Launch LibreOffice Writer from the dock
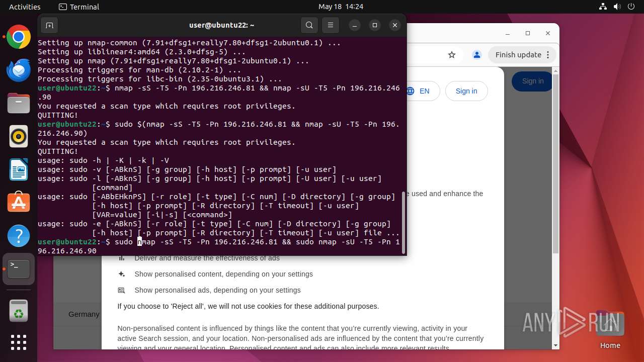 point(19,169)
